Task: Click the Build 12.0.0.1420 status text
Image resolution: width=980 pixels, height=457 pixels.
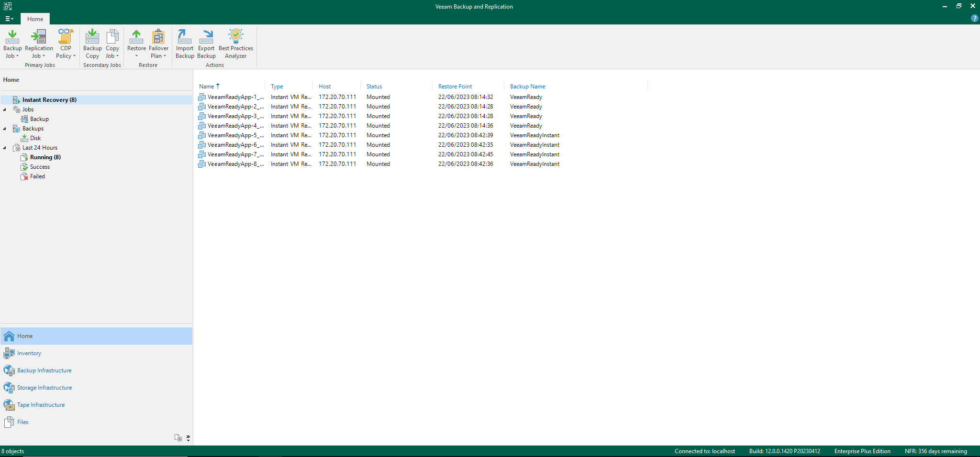Action: 784,451
